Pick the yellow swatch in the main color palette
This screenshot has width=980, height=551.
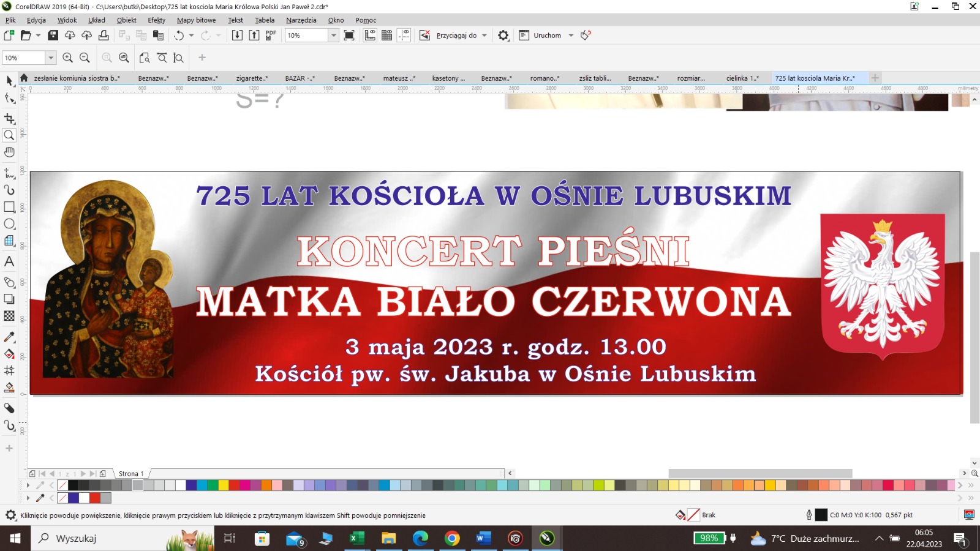(224, 485)
